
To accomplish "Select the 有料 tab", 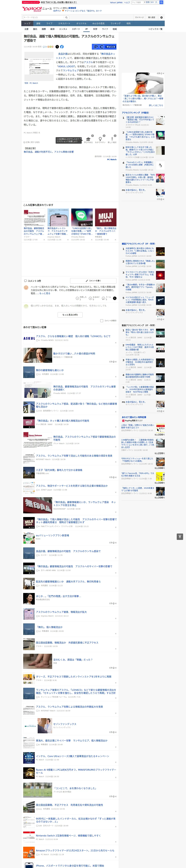I will [x=129, y=24].
